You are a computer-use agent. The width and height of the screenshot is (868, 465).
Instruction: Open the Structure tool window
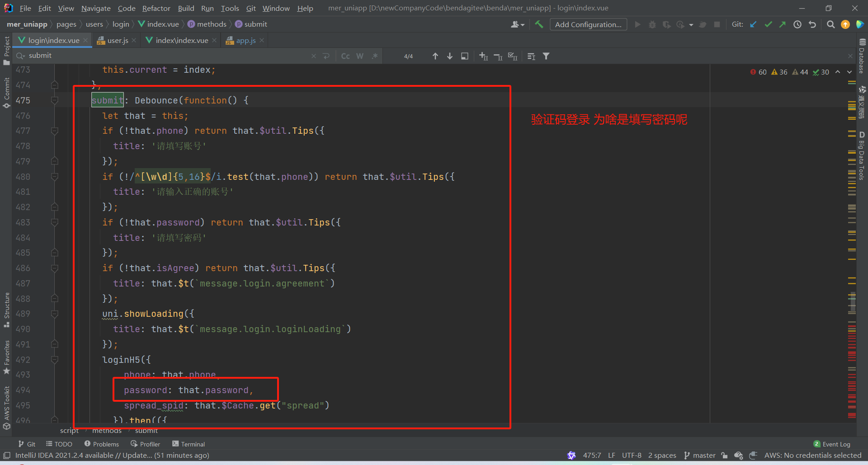pos(6,310)
